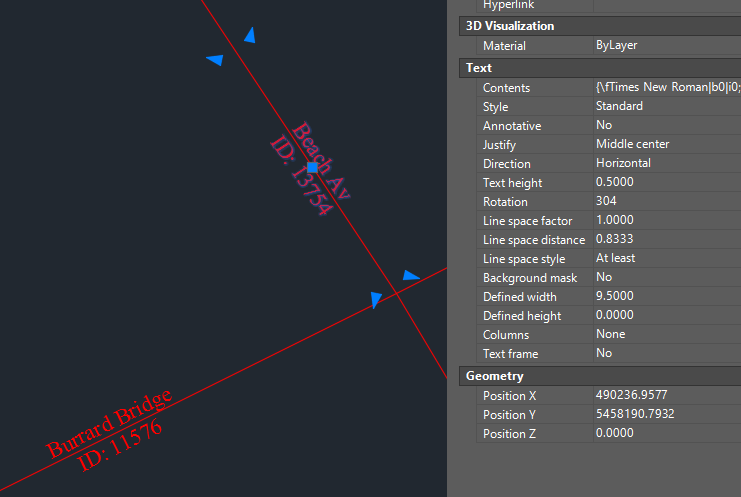Click the upper triangle grip left of line
741x497 pixels.
coord(215,60)
